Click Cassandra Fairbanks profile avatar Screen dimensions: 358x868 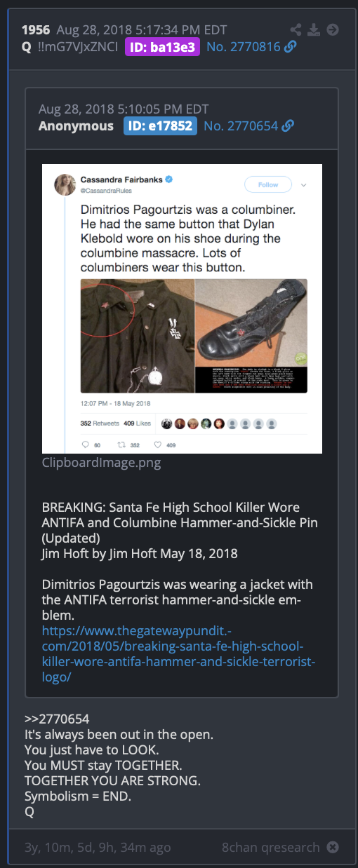(x=66, y=184)
